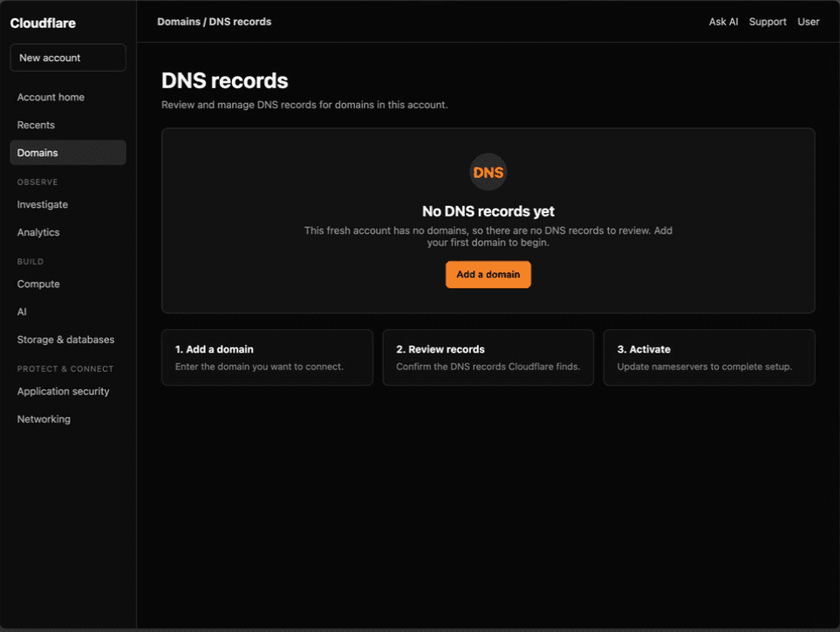Click the Cloudflare logo text
The image size is (840, 632).
tap(43, 23)
